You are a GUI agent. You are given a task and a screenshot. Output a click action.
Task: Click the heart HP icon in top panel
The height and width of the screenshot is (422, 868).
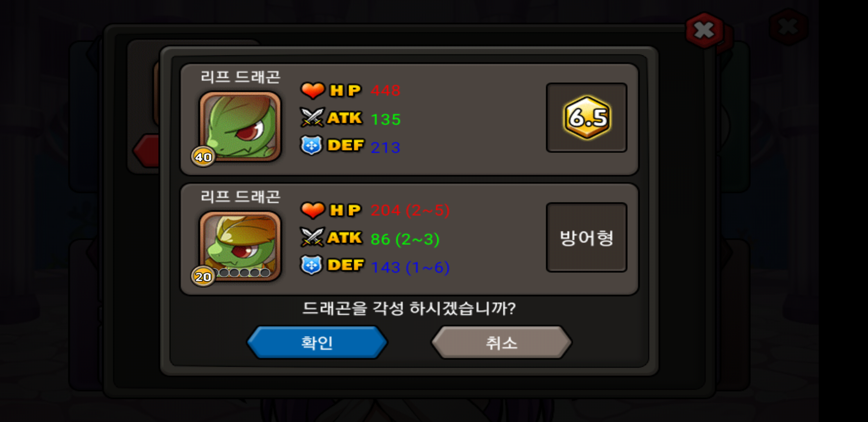313,91
